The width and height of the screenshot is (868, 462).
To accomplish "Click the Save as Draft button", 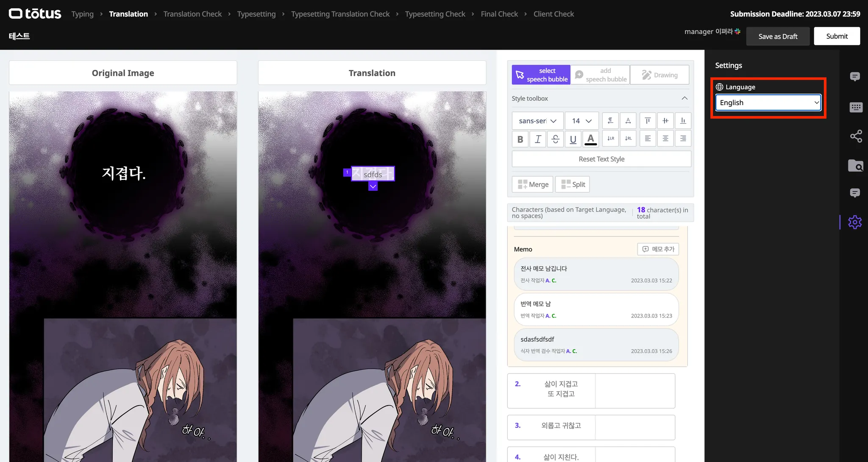I will (778, 36).
